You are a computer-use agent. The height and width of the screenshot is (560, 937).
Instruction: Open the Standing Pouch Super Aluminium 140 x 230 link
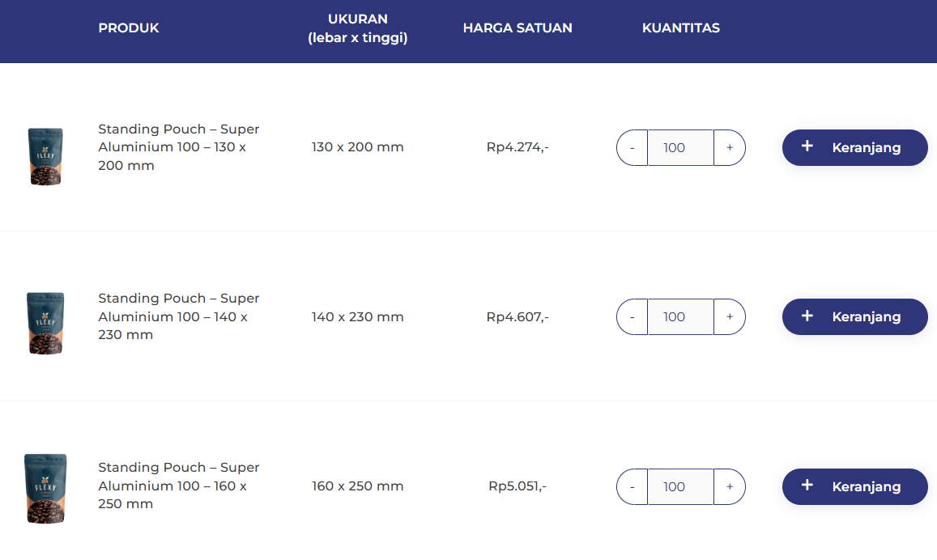click(x=178, y=316)
